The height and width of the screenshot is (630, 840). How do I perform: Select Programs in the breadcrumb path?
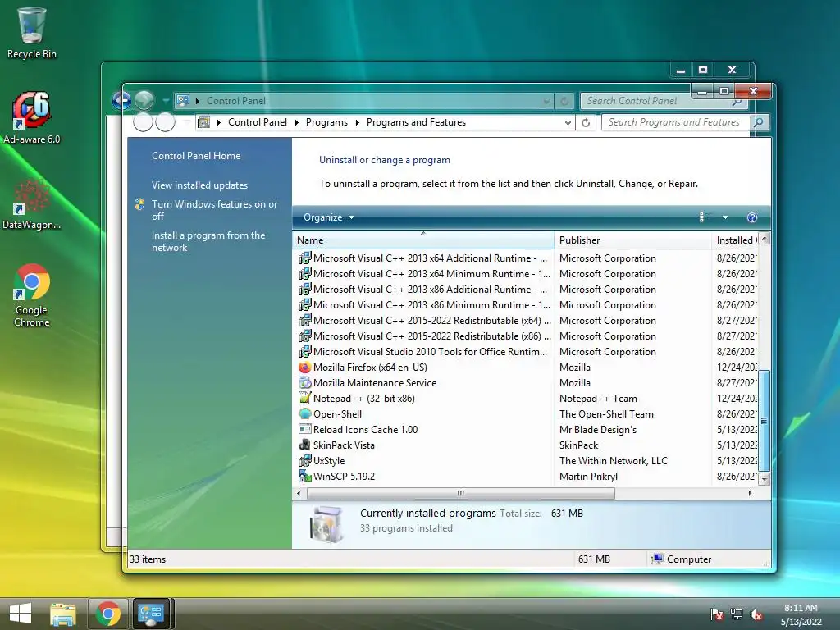click(326, 122)
